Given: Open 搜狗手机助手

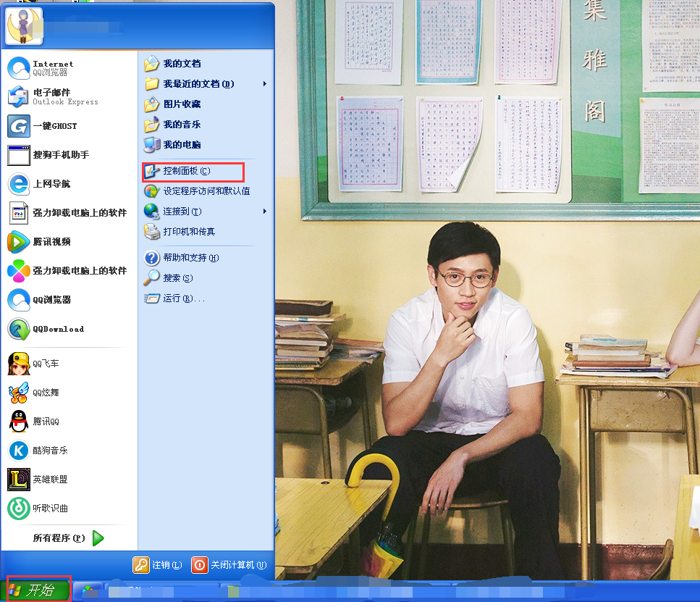Looking at the screenshot, I should 69,155.
